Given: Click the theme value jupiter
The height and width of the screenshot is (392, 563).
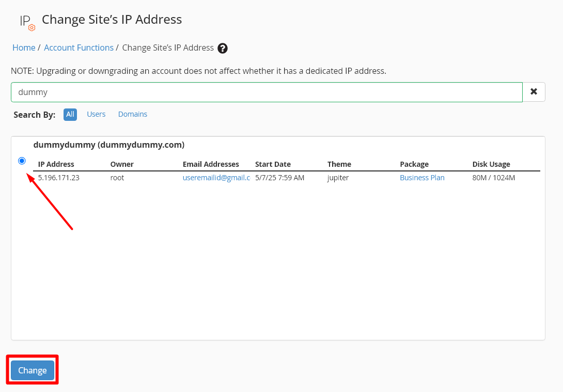Looking at the screenshot, I should 338,178.
